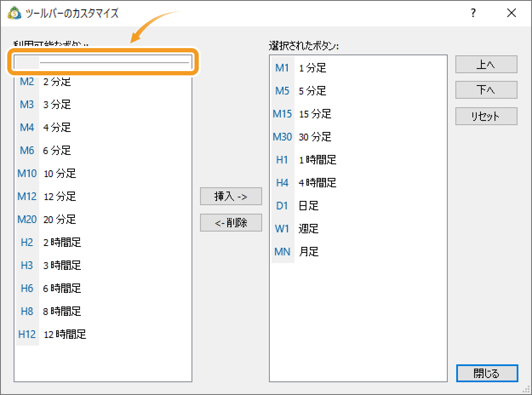The height and width of the screenshot is (395, 532).
Task: Click the M20 timeframe icon
Action: point(27,219)
